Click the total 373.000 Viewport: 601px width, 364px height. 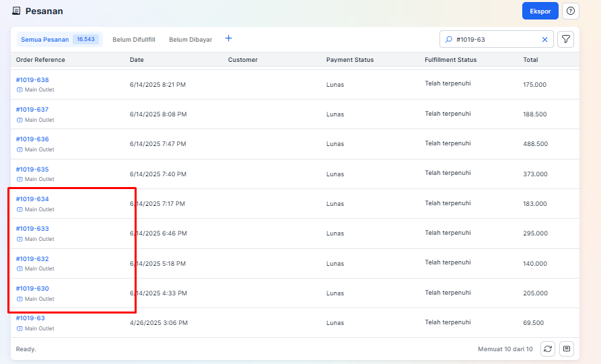tap(535, 174)
